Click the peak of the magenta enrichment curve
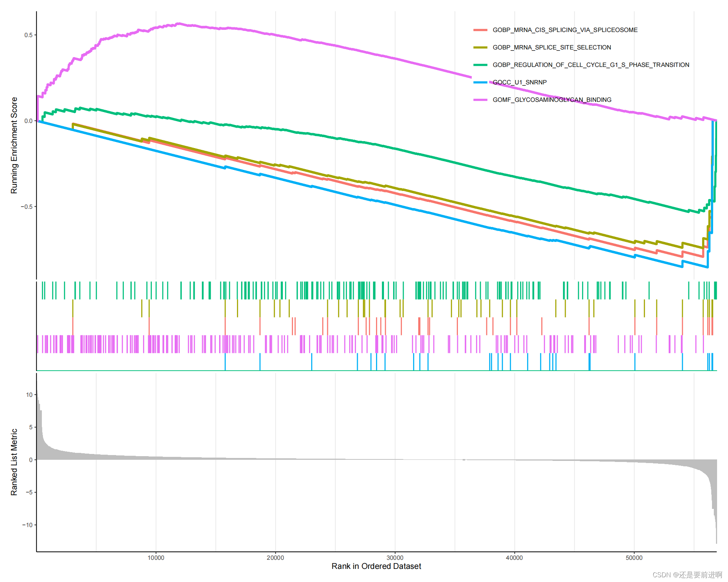728x582 pixels. [x=178, y=24]
